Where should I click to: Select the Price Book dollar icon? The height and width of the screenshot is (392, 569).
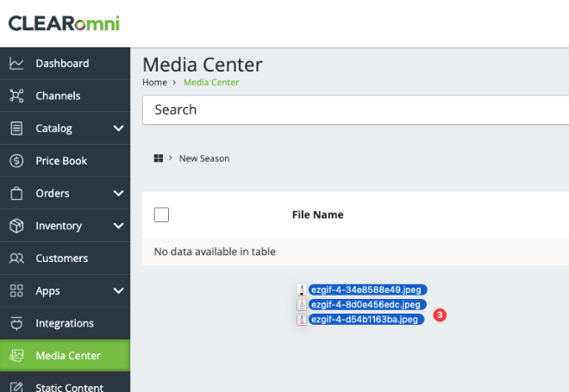click(16, 160)
